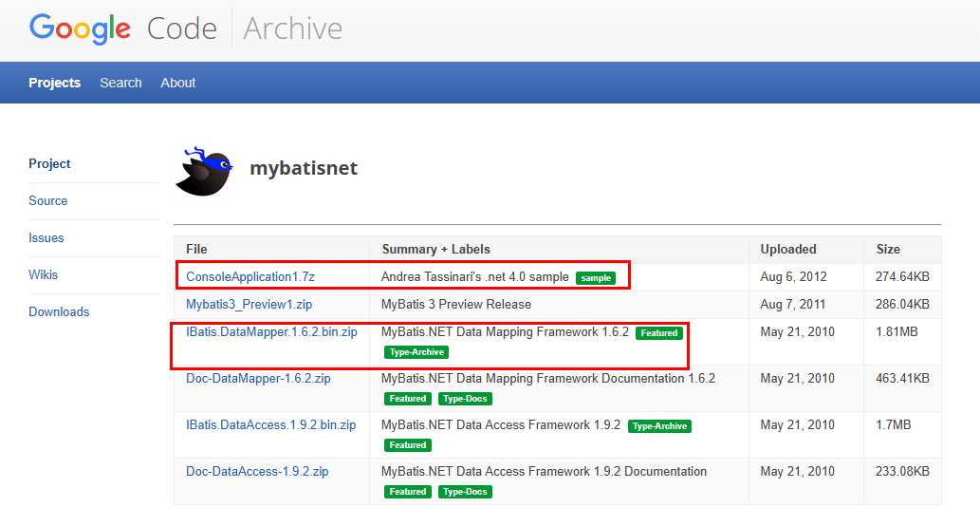Download Doc-DataMapper-1.6.2.zip
The width and height of the screenshot is (980, 526).
coord(258,379)
